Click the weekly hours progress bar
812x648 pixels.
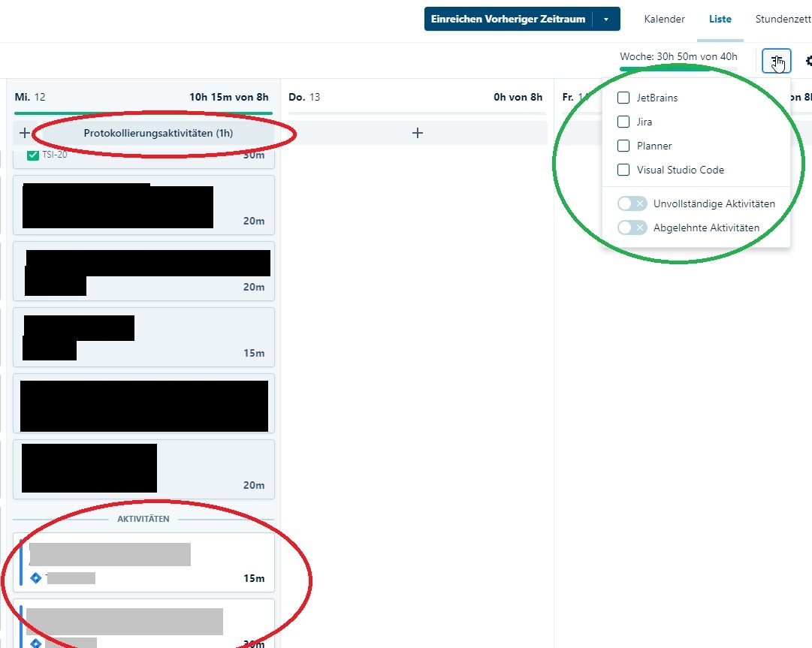(678, 68)
